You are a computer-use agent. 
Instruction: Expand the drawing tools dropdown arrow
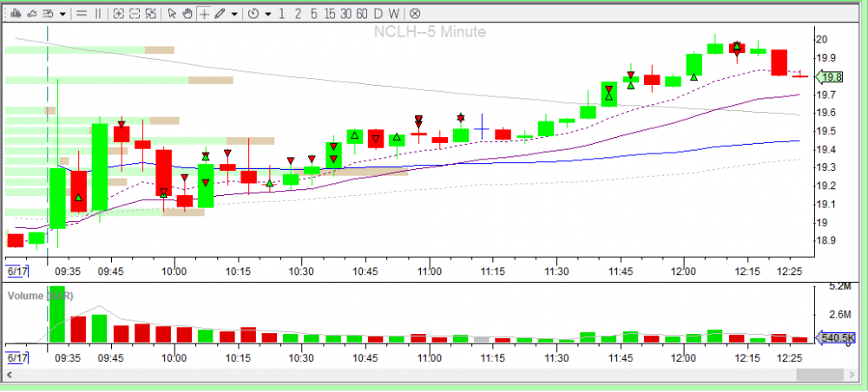coord(234,14)
